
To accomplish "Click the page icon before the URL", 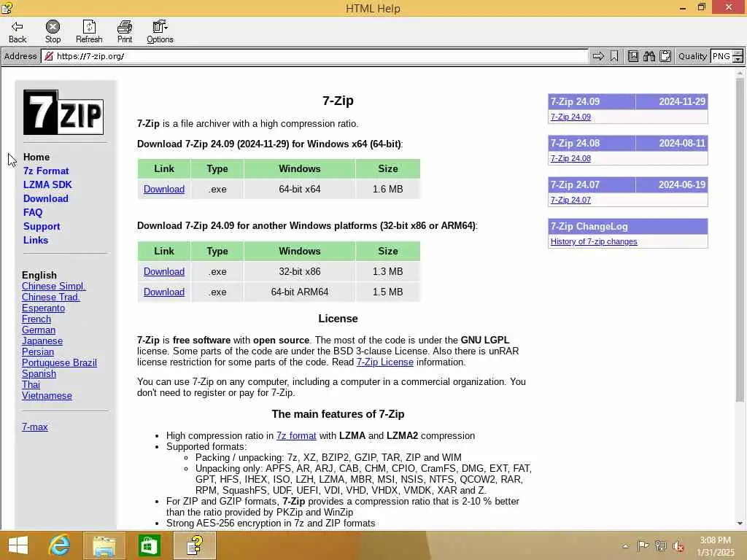I will [x=49, y=56].
